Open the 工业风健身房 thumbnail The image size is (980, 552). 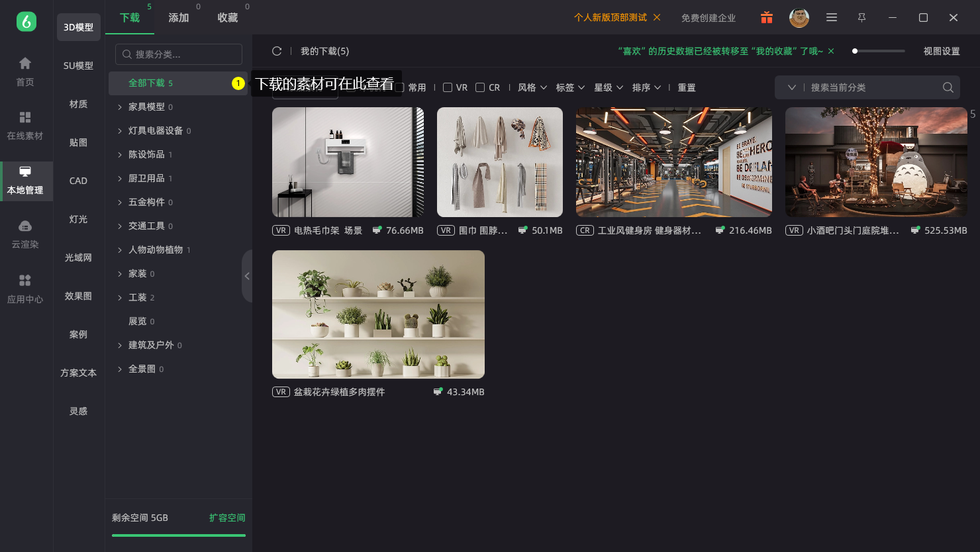(674, 162)
